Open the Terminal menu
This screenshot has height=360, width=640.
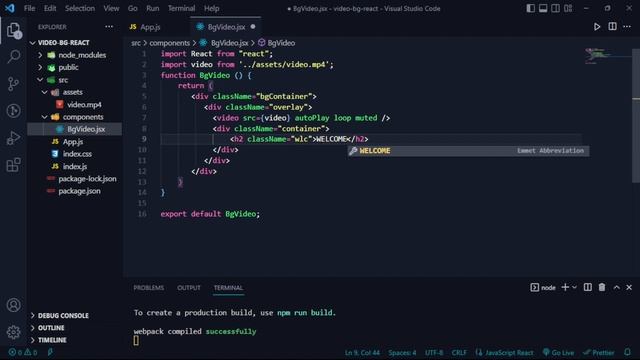[x=181, y=8]
